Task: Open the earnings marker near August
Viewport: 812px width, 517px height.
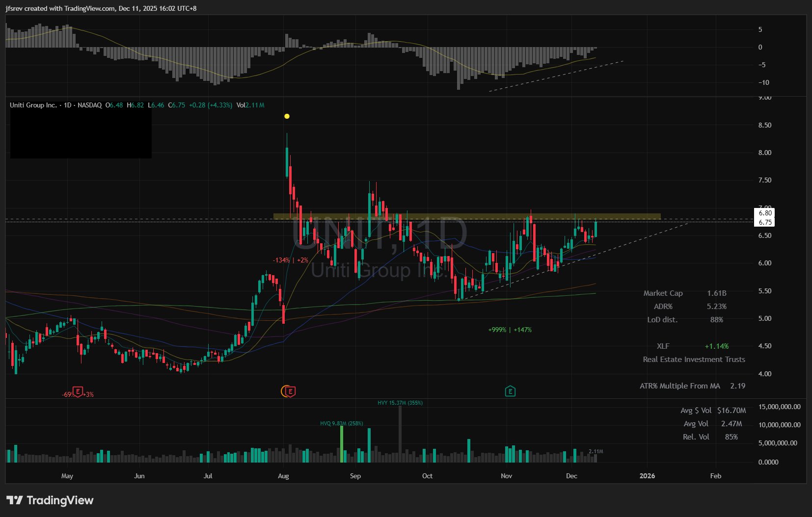Action: [290, 391]
